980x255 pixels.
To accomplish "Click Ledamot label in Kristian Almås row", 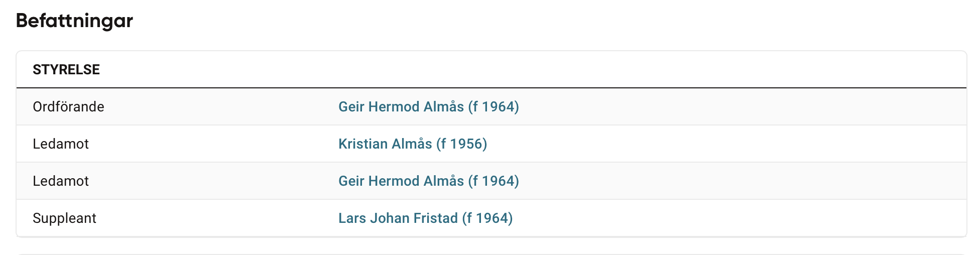I will [61, 144].
